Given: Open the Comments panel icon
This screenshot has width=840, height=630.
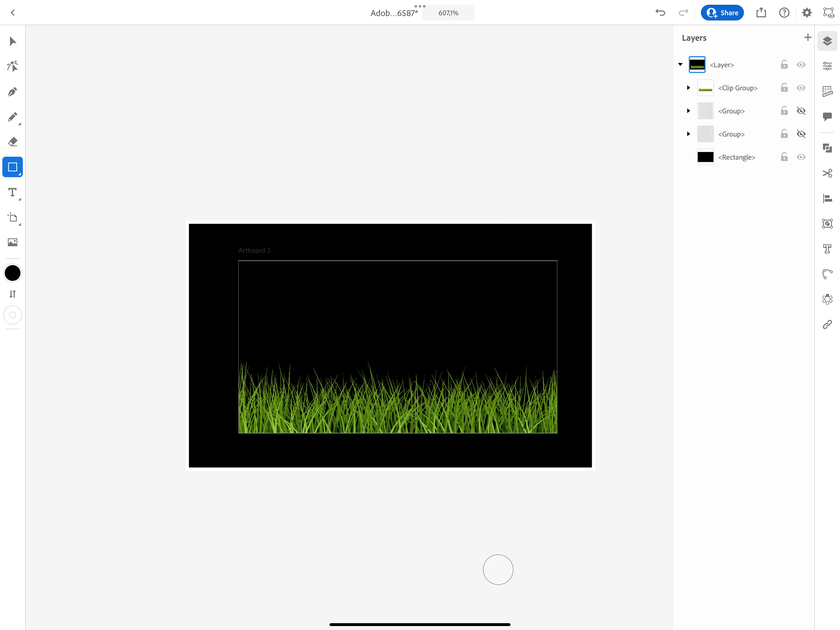Looking at the screenshot, I should [827, 117].
